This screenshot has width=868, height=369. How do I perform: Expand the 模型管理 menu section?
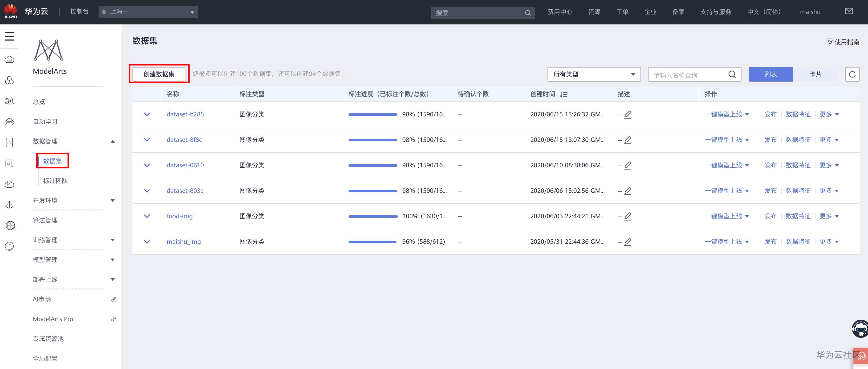(x=113, y=260)
